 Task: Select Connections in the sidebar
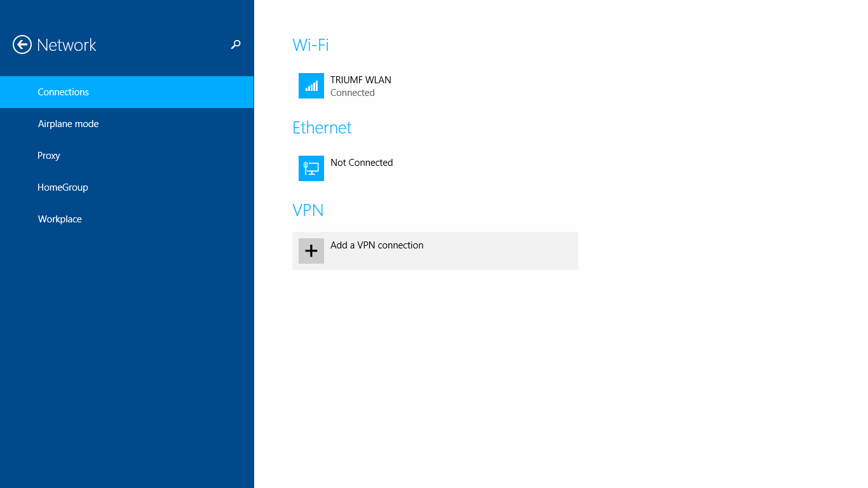click(63, 92)
